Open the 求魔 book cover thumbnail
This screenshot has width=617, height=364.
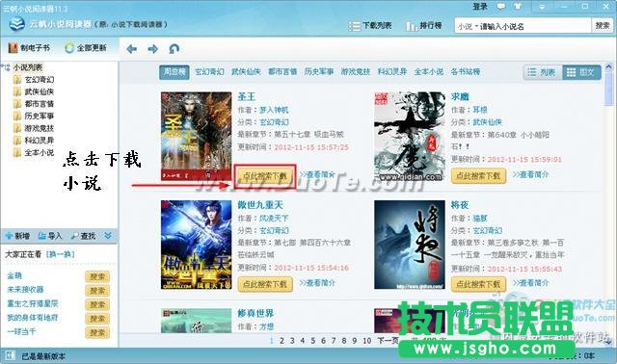[409, 136]
